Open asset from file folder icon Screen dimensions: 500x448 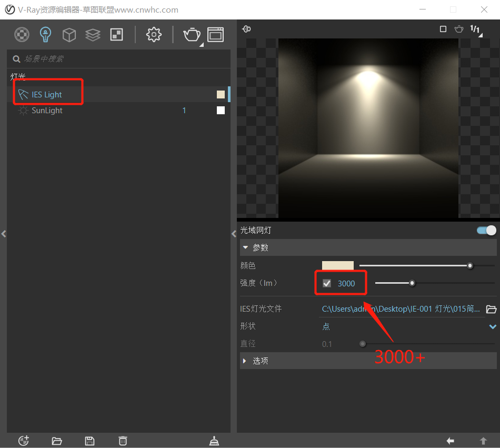tap(57, 441)
